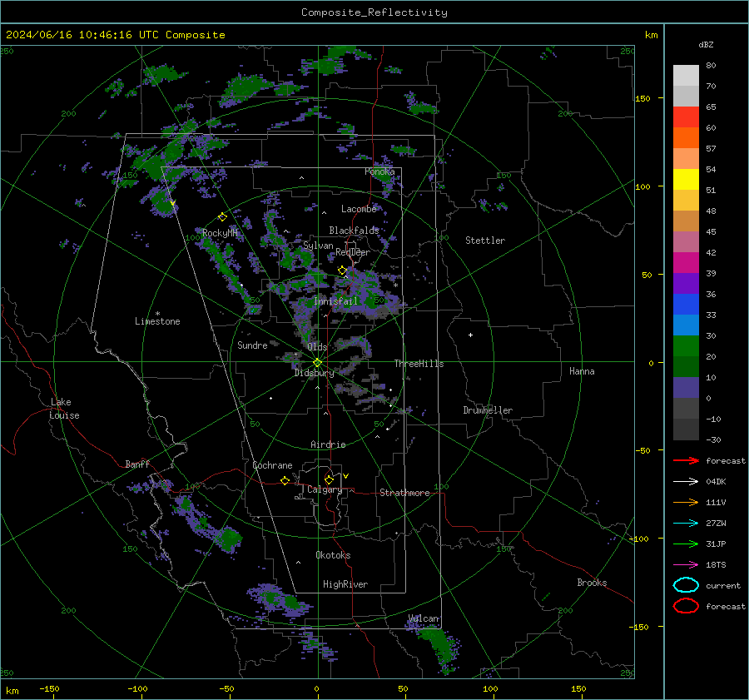
Task: Click the Stettler town label
Action: tap(485, 241)
